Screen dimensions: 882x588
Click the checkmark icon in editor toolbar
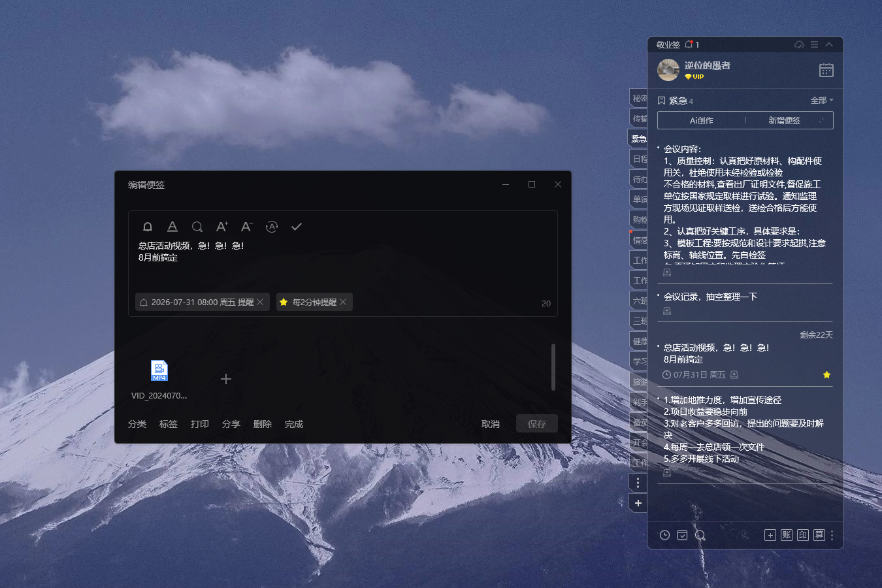(297, 227)
